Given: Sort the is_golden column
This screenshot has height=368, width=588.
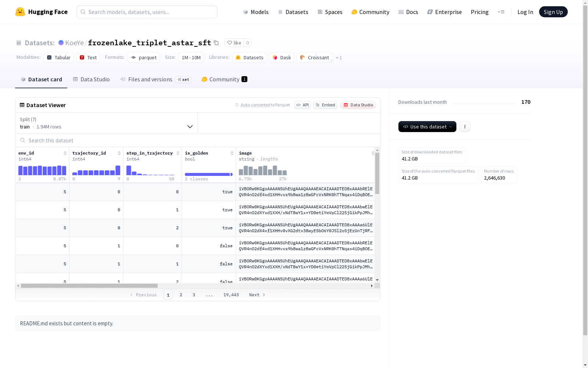Looking at the screenshot, I should (x=232, y=153).
